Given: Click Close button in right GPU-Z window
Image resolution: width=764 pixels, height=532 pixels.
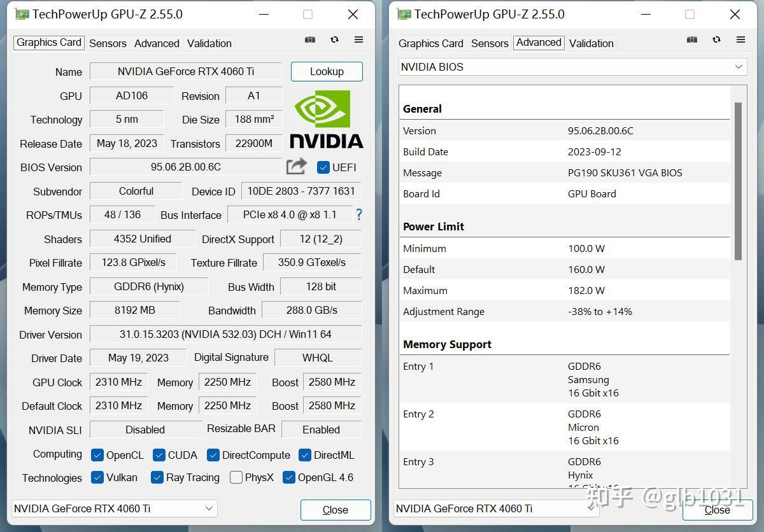Looking at the screenshot, I should [718, 510].
